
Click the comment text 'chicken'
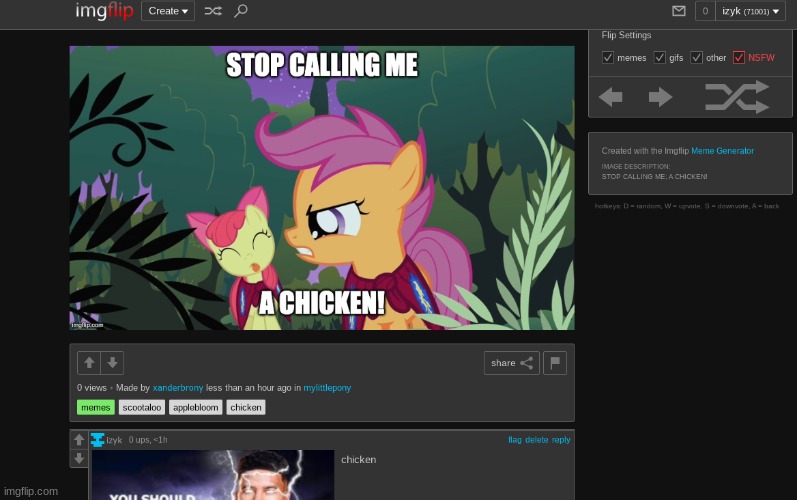[x=359, y=459]
